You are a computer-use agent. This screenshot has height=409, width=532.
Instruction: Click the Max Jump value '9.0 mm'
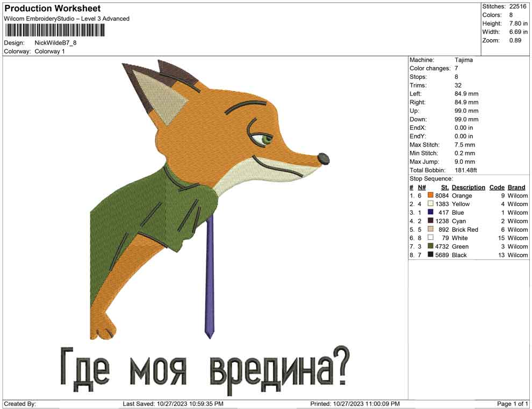(465, 162)
